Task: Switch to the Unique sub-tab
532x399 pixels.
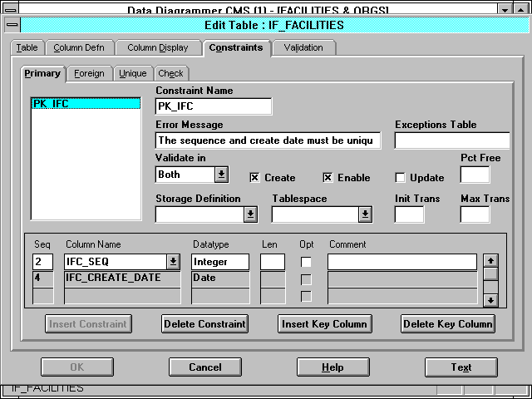Action: click(x=132, y=73)
